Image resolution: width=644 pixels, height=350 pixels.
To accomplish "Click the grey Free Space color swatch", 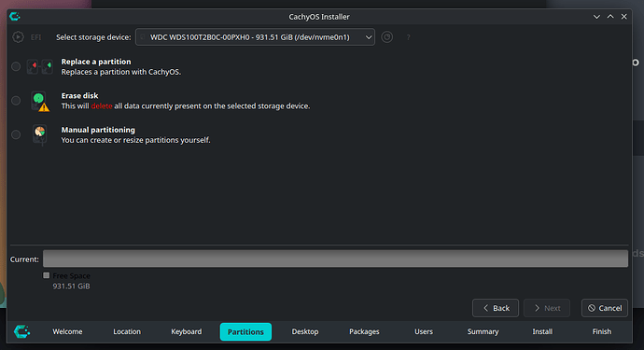I will [x=47, y=275].
